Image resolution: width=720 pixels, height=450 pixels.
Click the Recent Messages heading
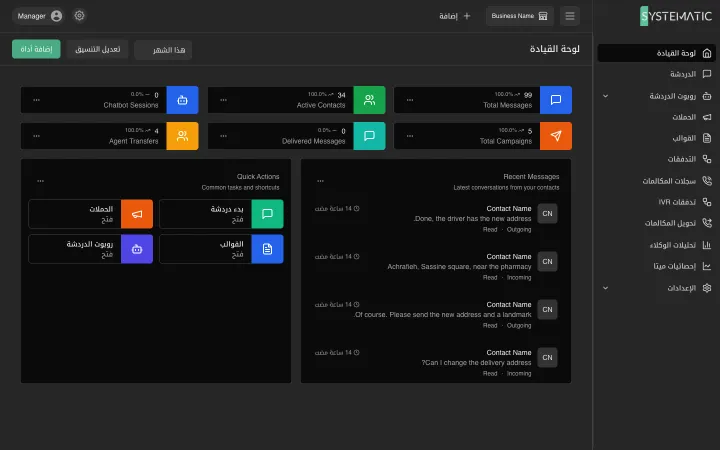coord(531,176)
